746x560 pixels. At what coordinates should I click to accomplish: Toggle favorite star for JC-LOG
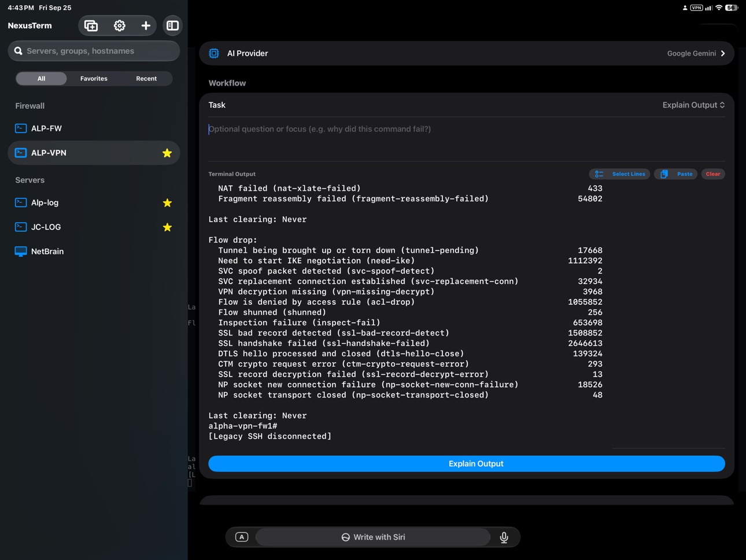point(167,227)
